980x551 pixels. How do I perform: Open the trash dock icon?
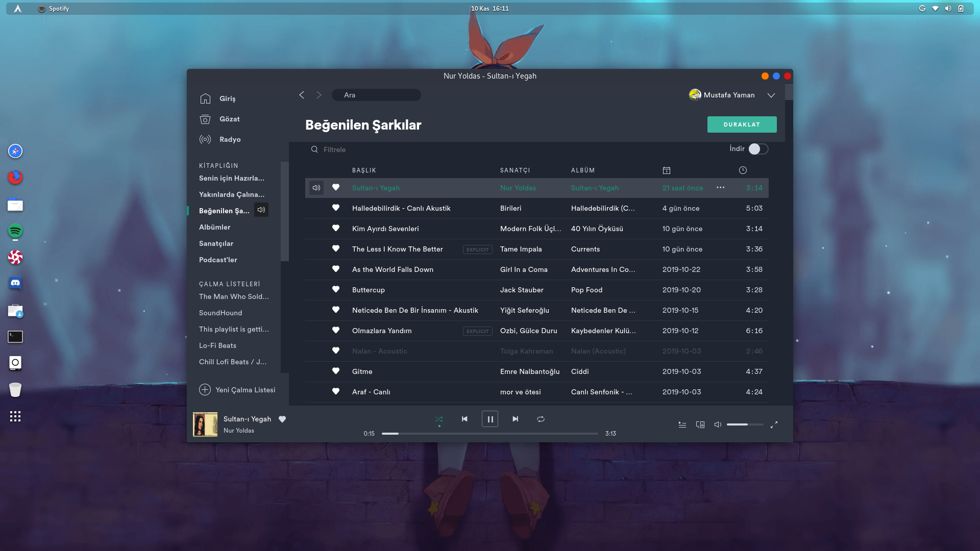(x=15, y=390)
